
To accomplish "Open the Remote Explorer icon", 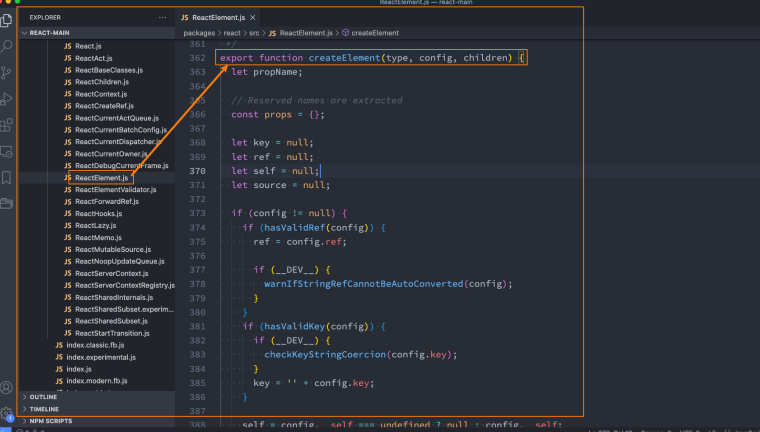I will (x=6, y=152).
